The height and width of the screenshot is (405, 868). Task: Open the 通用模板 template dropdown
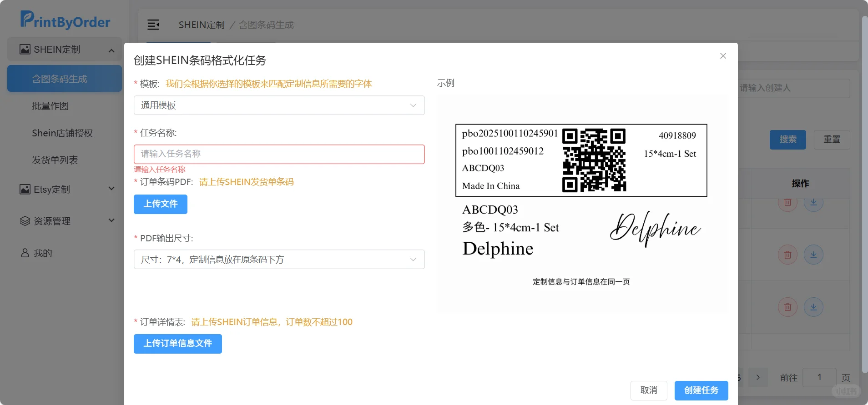click(x=279, y=105)
